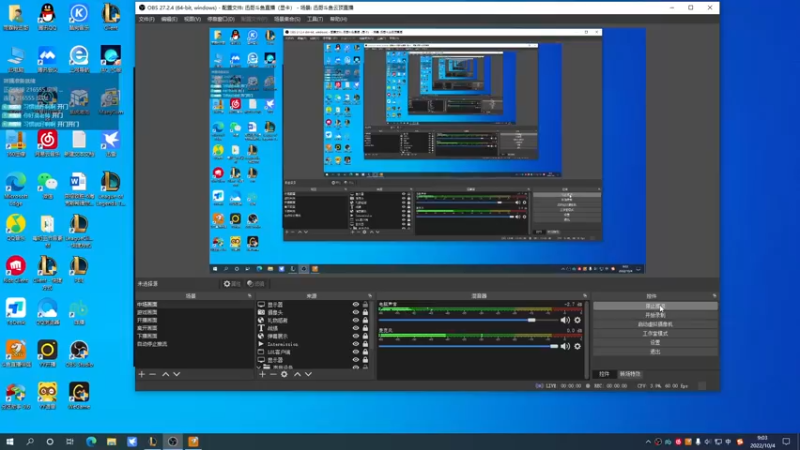Mute the microphone channel speaker icon

(565, 346)
